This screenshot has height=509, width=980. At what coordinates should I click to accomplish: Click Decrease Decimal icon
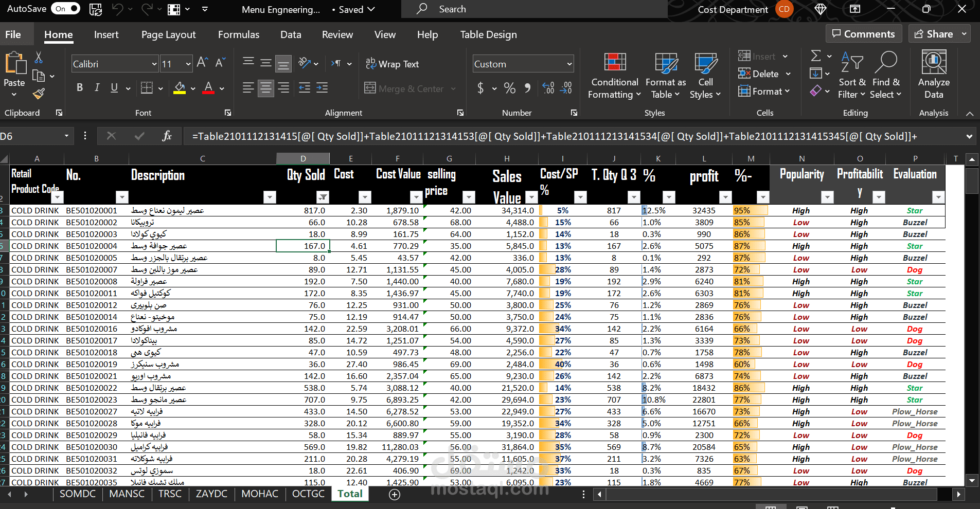[566, 88]
